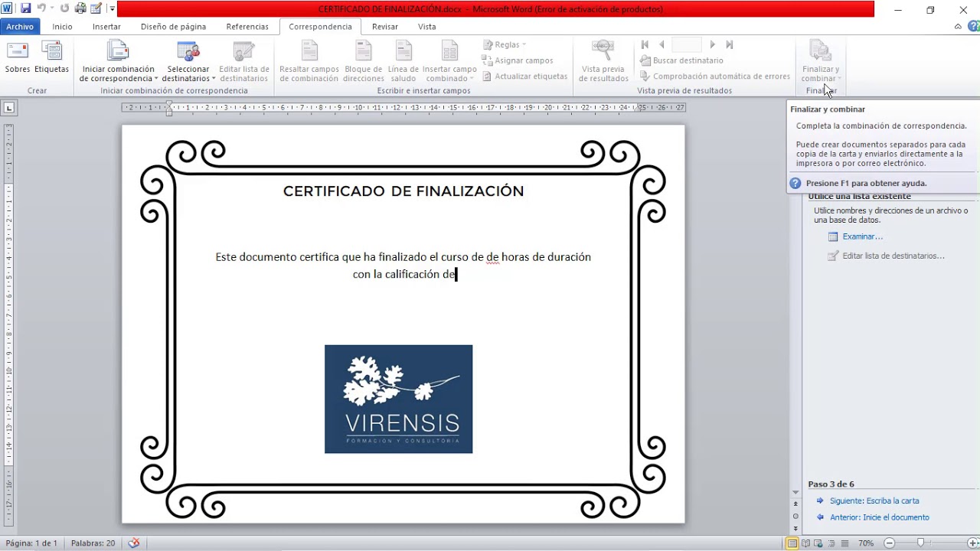Open the Finalizar y combinar dropdown
The image size is (980, 551).
(x=821, y=61)
